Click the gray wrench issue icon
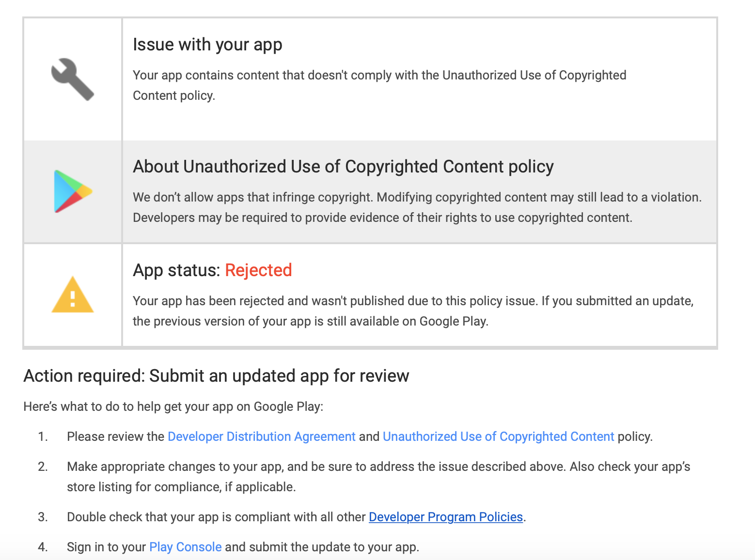 tap(73, 79)
